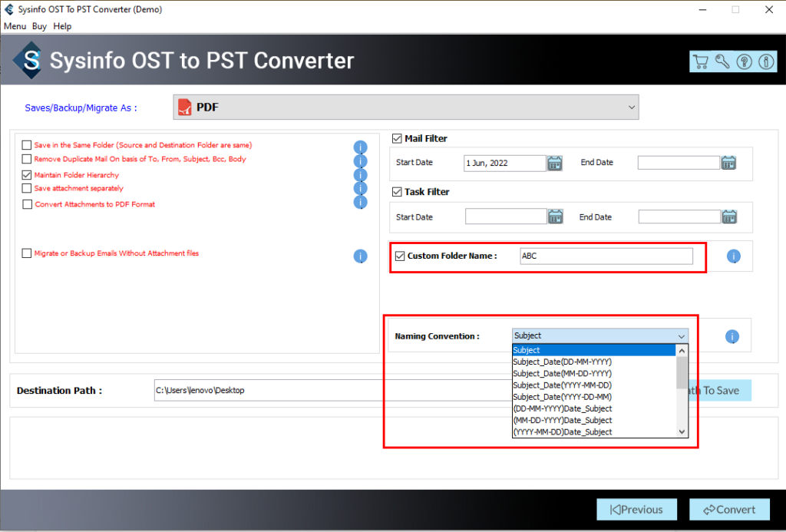Open Mail Filter Start Date calendar picker
Screen dimensions: 786x532
555,163
